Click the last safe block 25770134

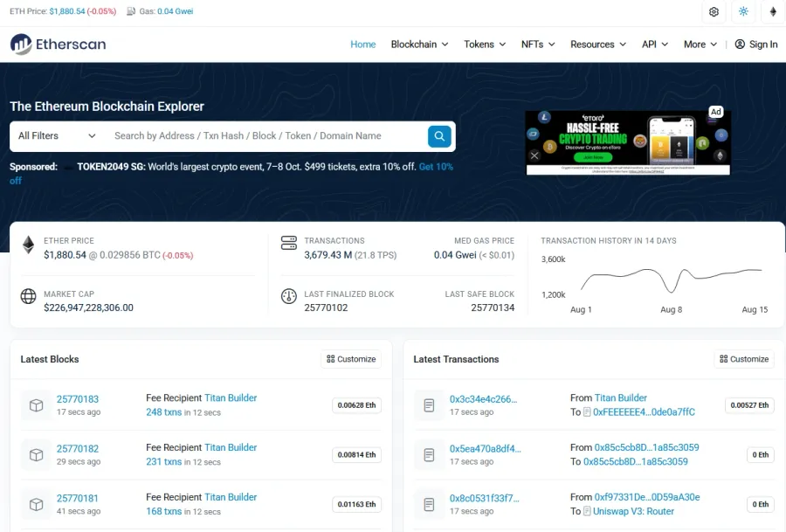(x=493, y=307)
